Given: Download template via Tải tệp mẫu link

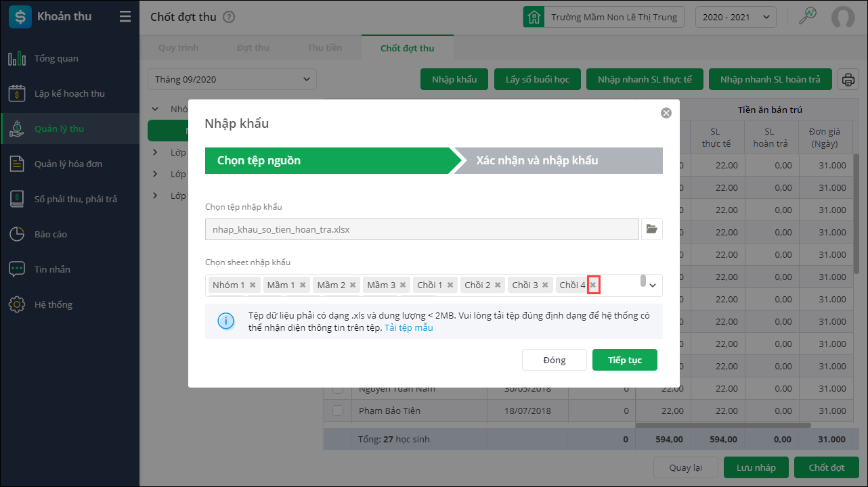Looking at the screenshot, I should click(409, 327).
